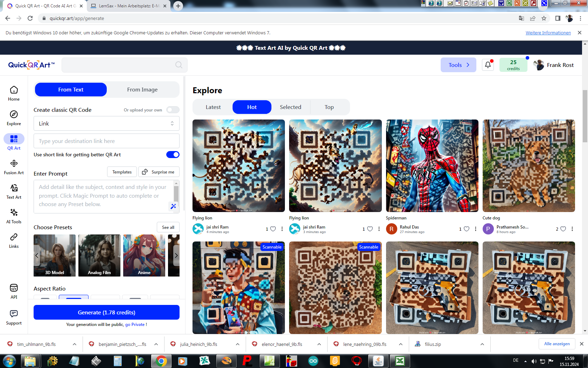
Task: Open Excel from the taskbar
Action: tap(400, 361)
